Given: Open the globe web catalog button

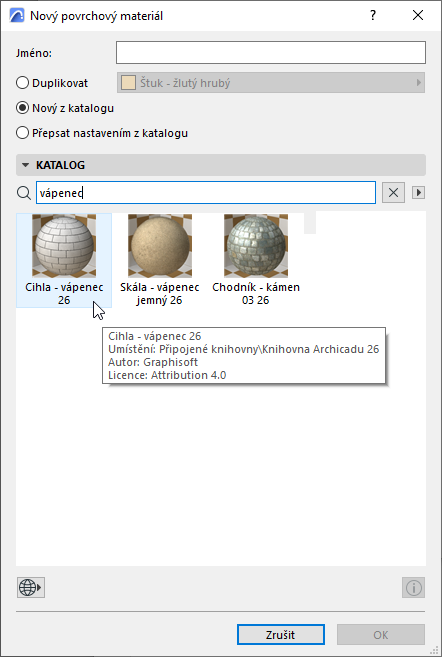Looking at the screenshot, I should point(31,587).
